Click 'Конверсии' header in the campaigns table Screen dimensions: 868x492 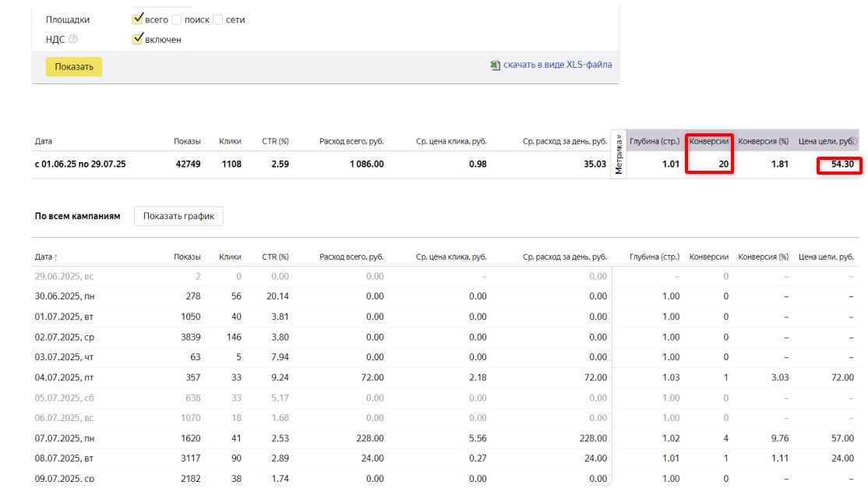pos(708,257)
